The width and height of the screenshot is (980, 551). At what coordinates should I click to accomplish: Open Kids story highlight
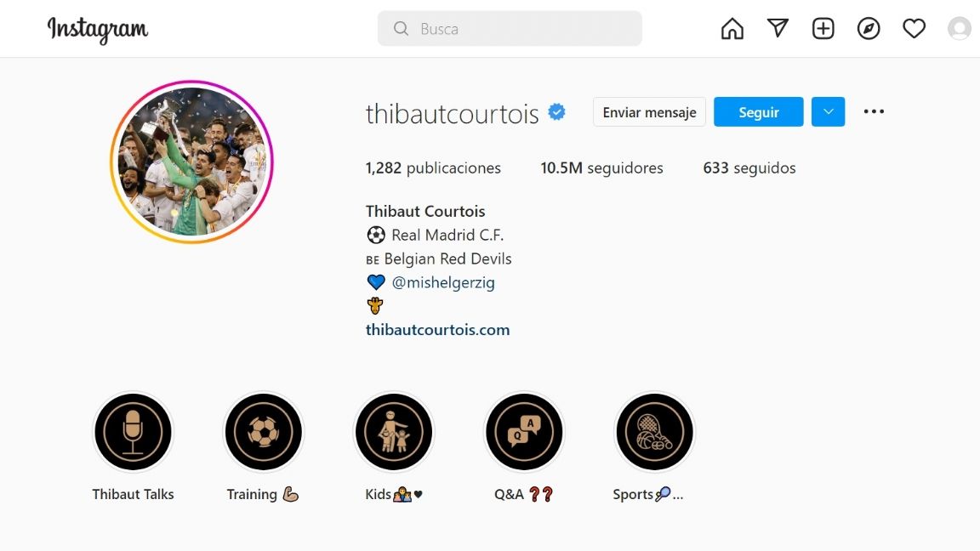point(394,432)
